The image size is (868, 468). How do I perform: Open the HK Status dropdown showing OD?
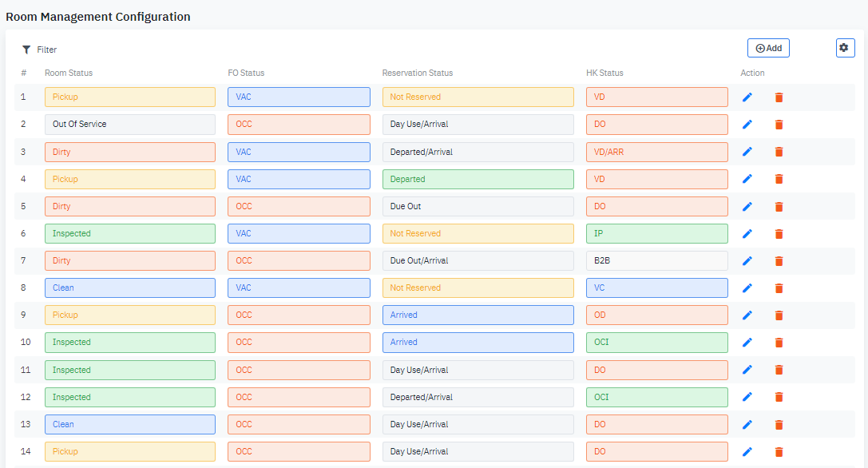click(x=656, y=315)
